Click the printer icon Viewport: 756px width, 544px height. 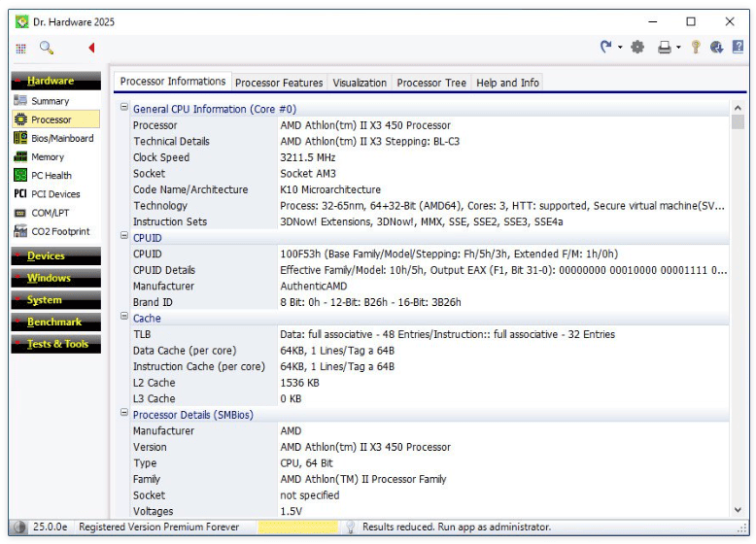665,47
